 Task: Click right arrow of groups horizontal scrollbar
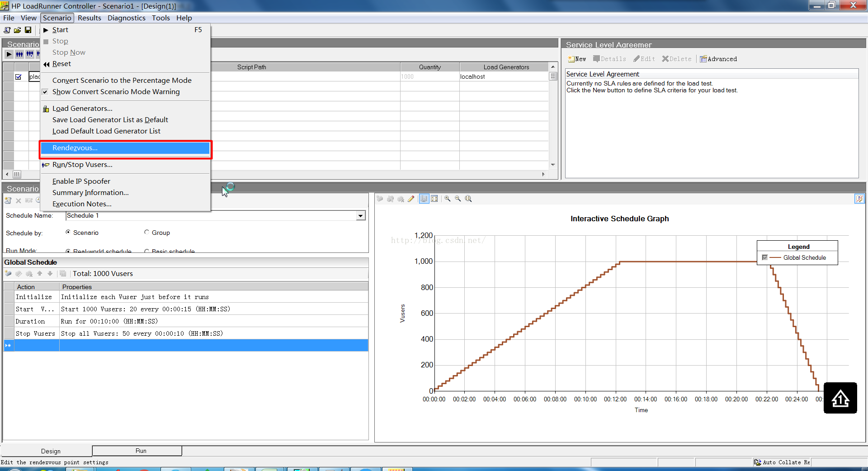point(543,174)
